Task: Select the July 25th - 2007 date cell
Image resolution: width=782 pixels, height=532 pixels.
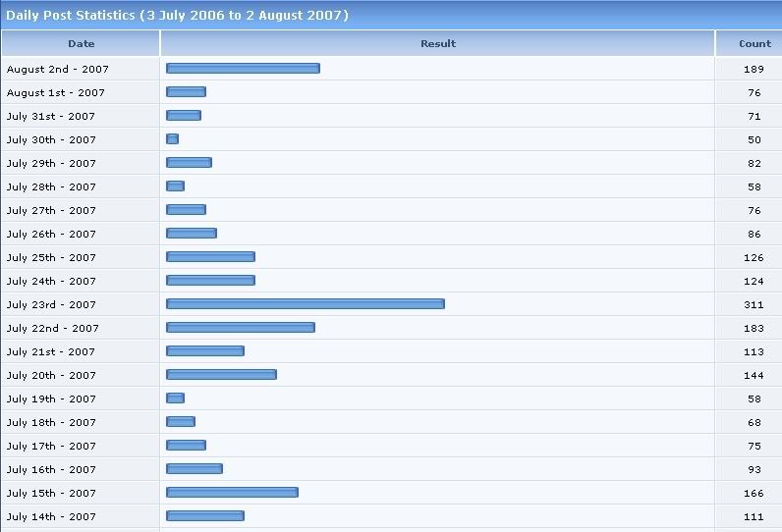Action: coord(52,258)
